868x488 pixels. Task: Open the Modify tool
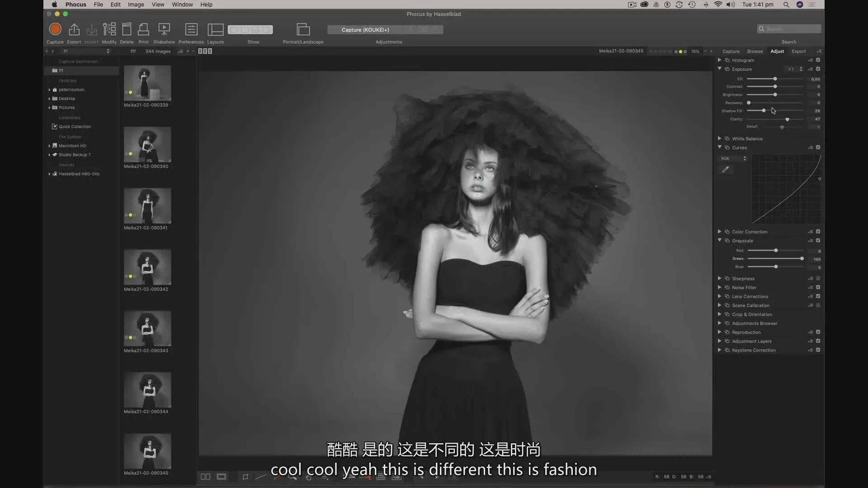[109, 29]
